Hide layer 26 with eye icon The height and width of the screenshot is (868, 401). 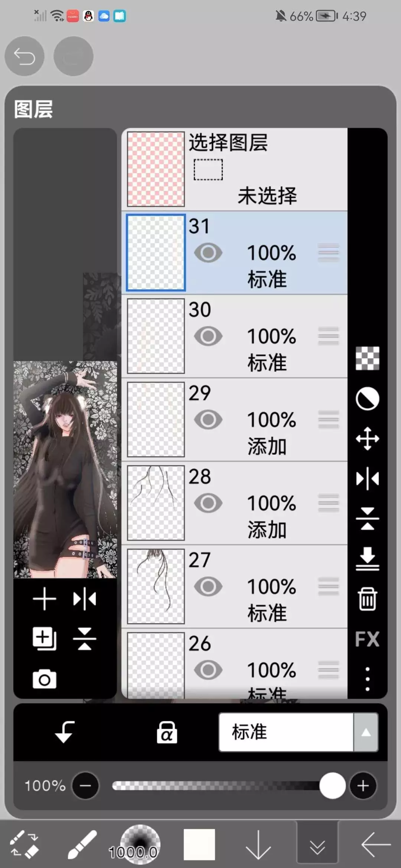[x=208, y=670]
